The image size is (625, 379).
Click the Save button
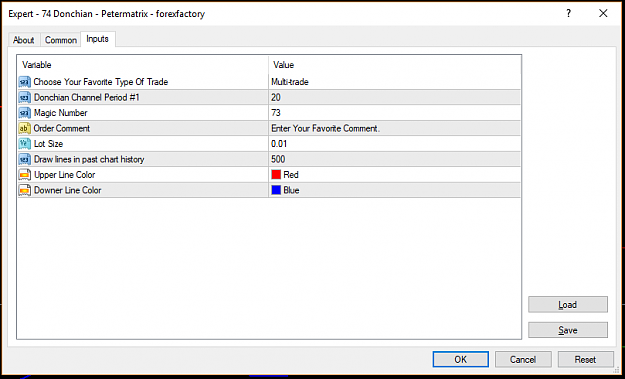568,330
